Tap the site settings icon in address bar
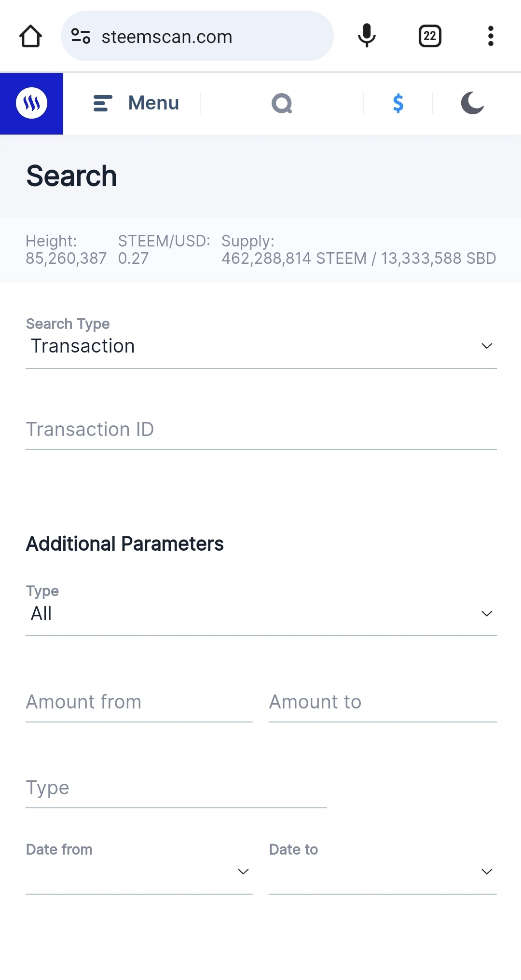The height and width of the screenshot is (980, 521). (81, 36)
